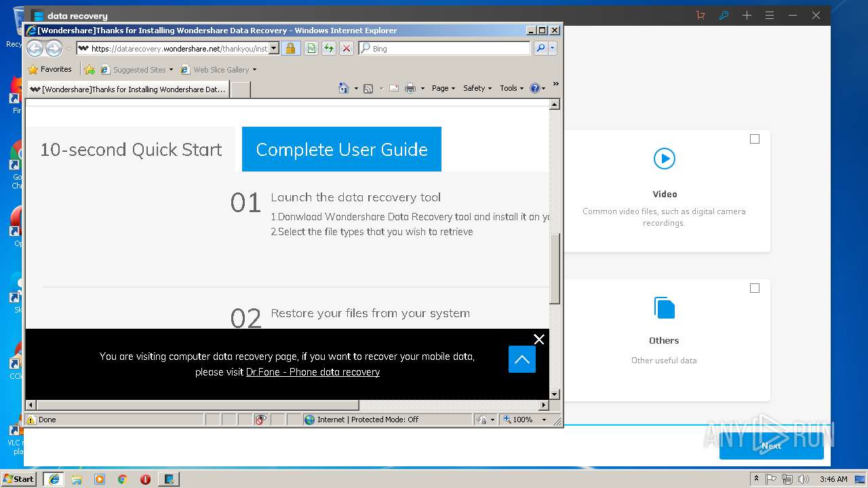Tick the Video checkbox in data recovery
The height and width of the screenshot is (488, 868).
click(755, 139)
